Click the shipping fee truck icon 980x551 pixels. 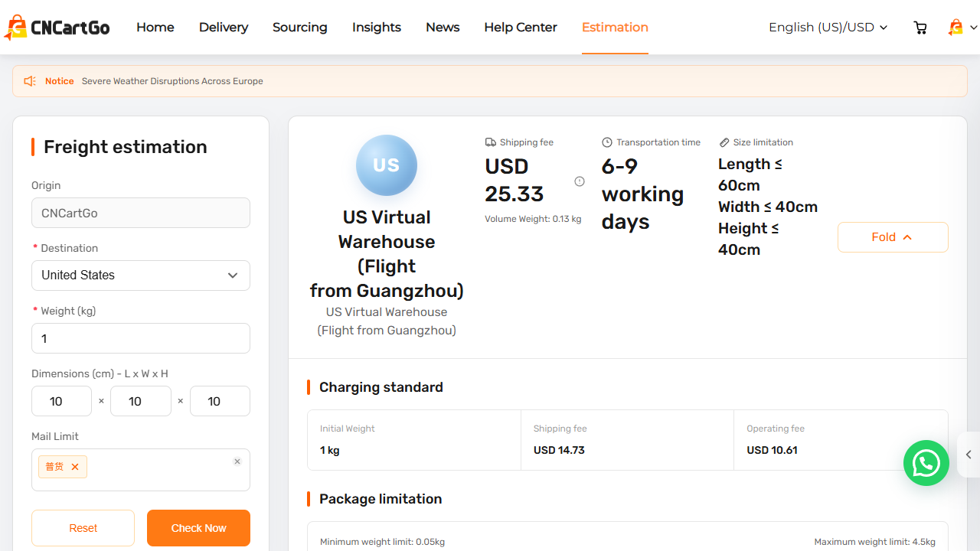[491, 142]
